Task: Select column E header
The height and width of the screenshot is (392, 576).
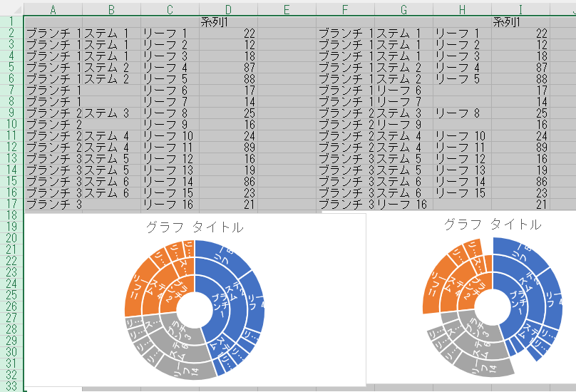Action: pyautogui.click(x=287, y=9)
